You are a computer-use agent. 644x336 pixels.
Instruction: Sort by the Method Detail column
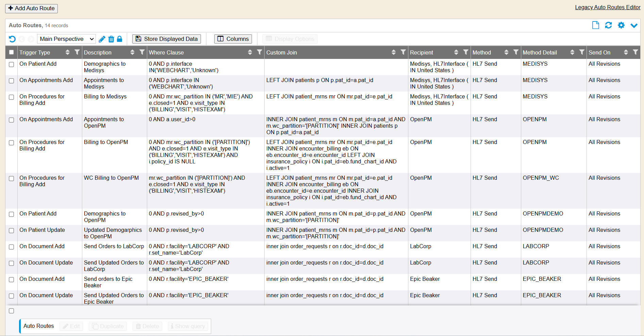572,52
